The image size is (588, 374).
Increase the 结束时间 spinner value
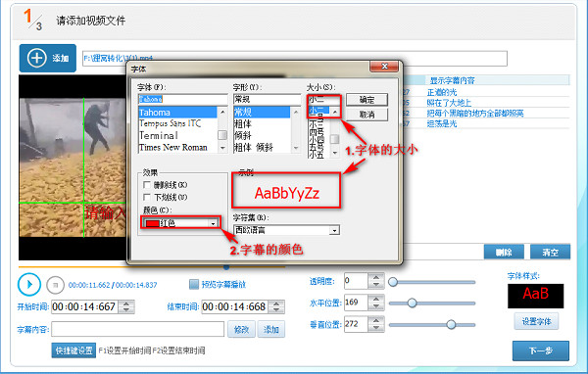click(x=276, y=304)
